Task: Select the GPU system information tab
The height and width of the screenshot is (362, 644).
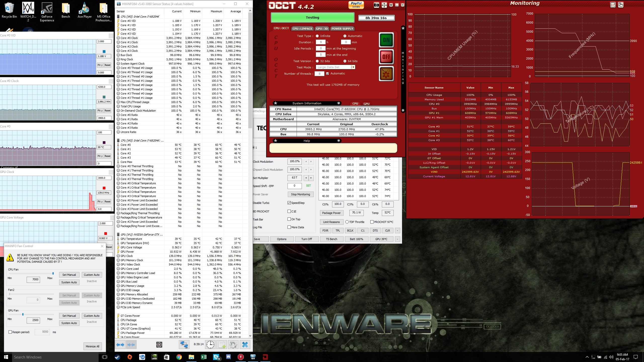Action: pos(367,104)
